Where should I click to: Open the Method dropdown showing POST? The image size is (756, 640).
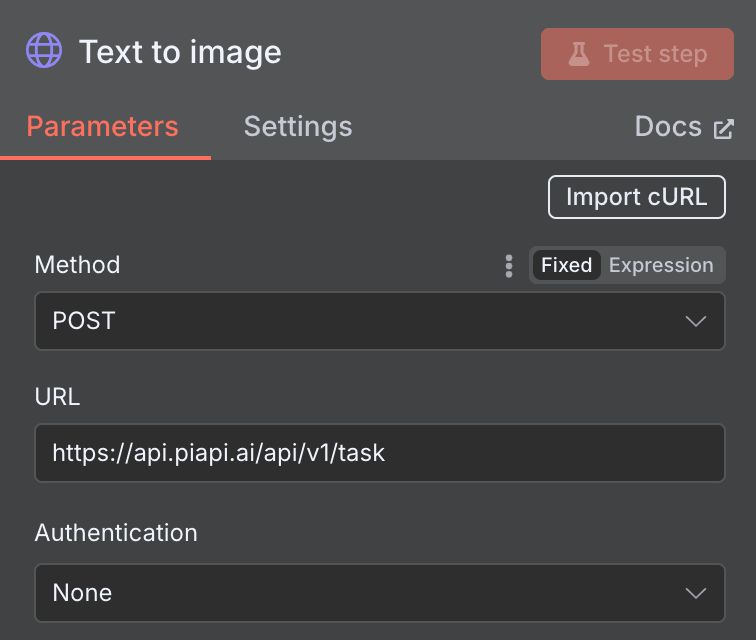pyautogui.click(x=379, y=321)
